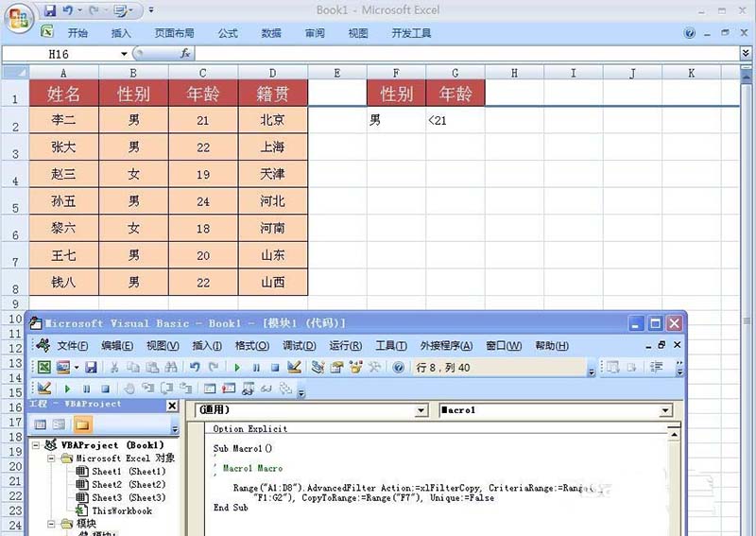
Task: Click the grayed Toolbox icon
Action: tap(374, 368)
